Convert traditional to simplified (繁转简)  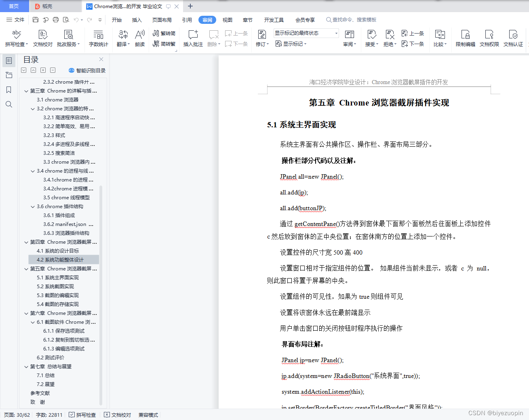164,33
